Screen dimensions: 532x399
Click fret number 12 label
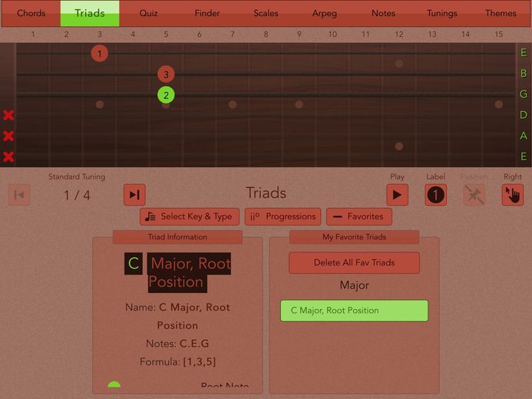point(399,34)
